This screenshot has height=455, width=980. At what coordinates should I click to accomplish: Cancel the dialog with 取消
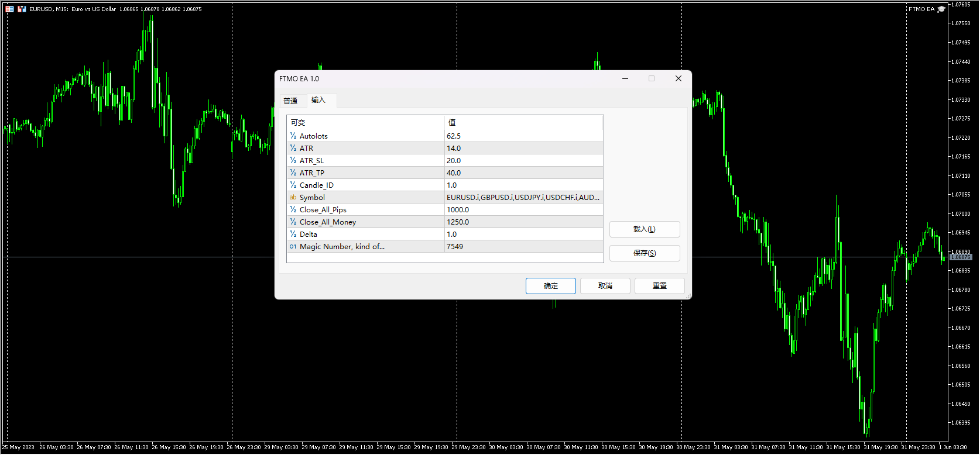tap(605, 286)
